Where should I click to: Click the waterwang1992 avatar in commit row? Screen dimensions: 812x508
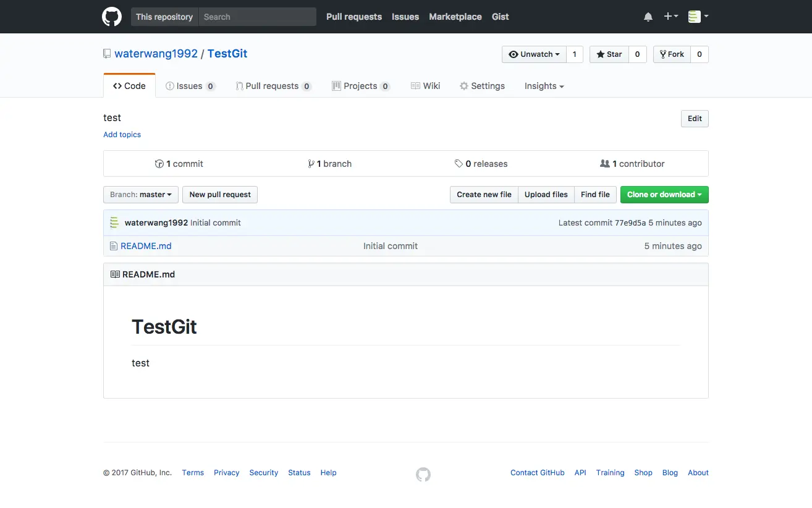click(x=114, y=222)
